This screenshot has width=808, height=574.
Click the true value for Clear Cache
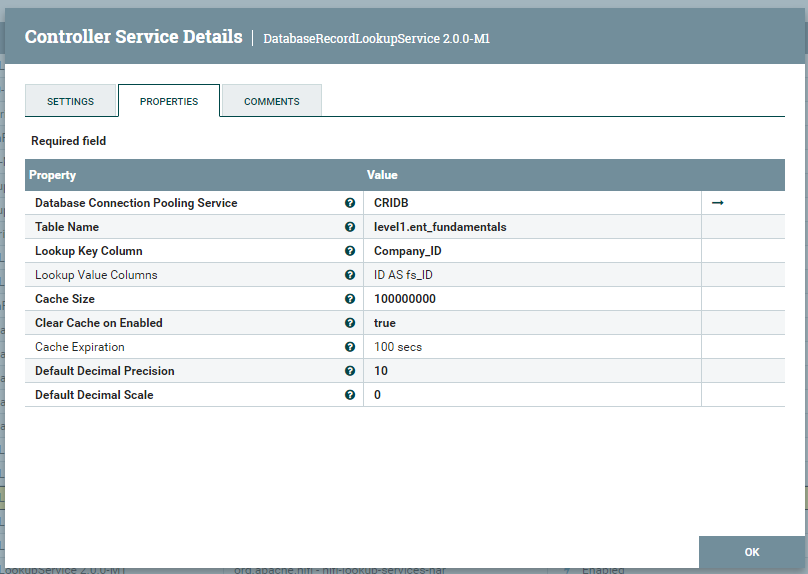pos(385,323)
